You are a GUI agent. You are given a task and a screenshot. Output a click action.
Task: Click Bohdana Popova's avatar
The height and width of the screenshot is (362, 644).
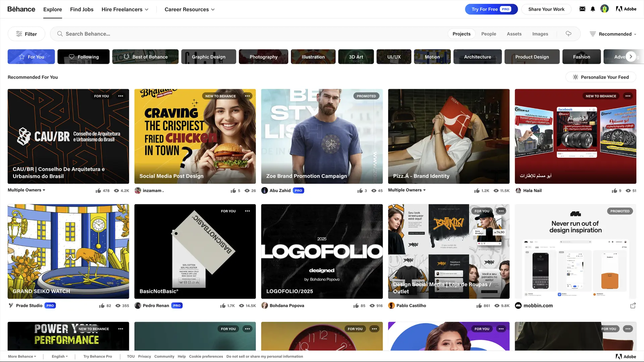click(x=265, y=305)
